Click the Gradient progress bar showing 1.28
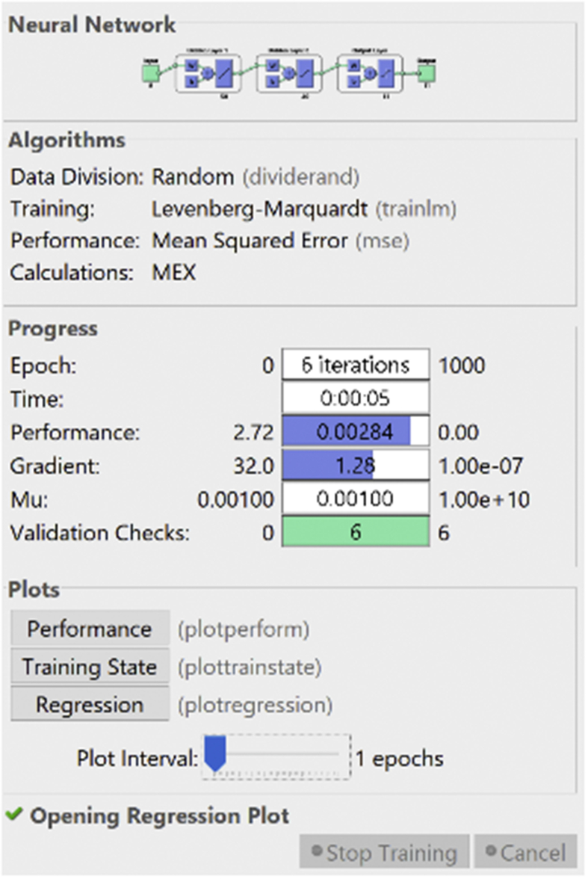 (356, 466)
